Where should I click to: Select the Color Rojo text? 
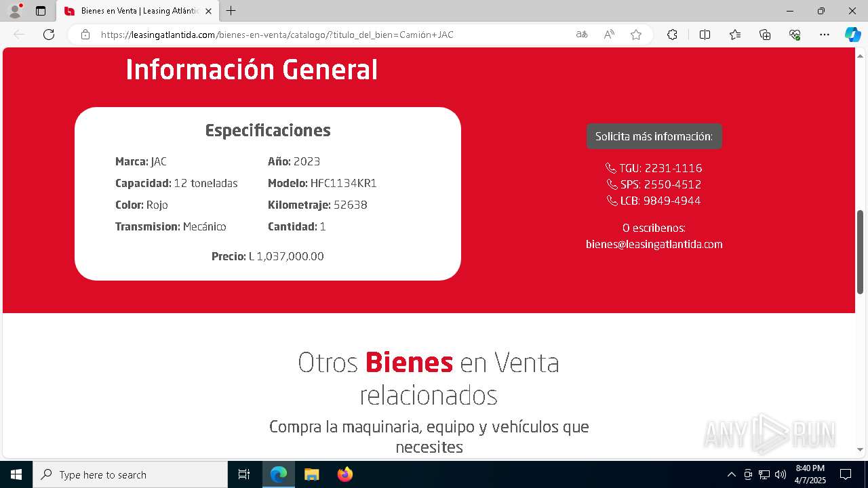coord(142,205)
